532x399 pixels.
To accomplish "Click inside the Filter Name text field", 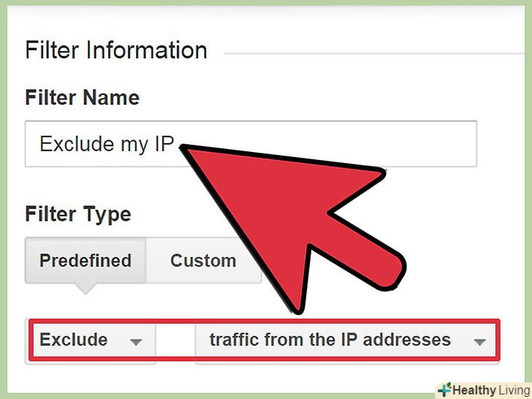I will 251,144.
